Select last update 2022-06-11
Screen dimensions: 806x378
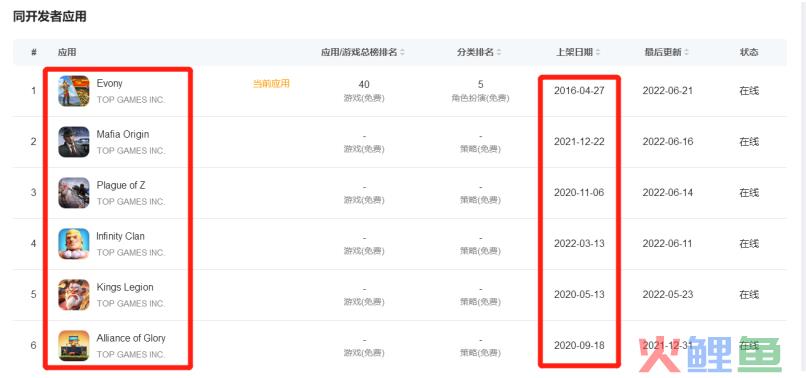(x=667, y=243)
